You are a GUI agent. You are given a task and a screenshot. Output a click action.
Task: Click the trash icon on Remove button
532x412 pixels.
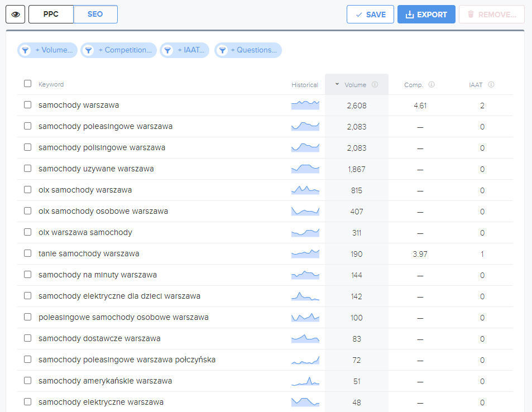[x=471, y=15]
